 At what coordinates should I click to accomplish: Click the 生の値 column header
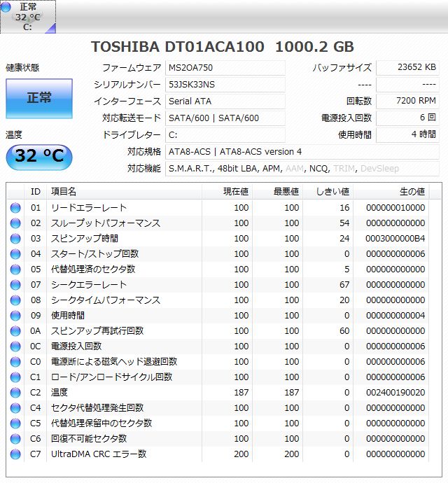(x=391, y=192)
